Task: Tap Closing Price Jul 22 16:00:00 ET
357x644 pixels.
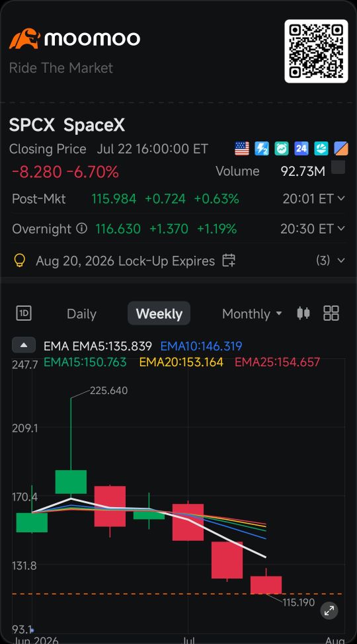Action: pyautogui.click(x=108, y=149)
